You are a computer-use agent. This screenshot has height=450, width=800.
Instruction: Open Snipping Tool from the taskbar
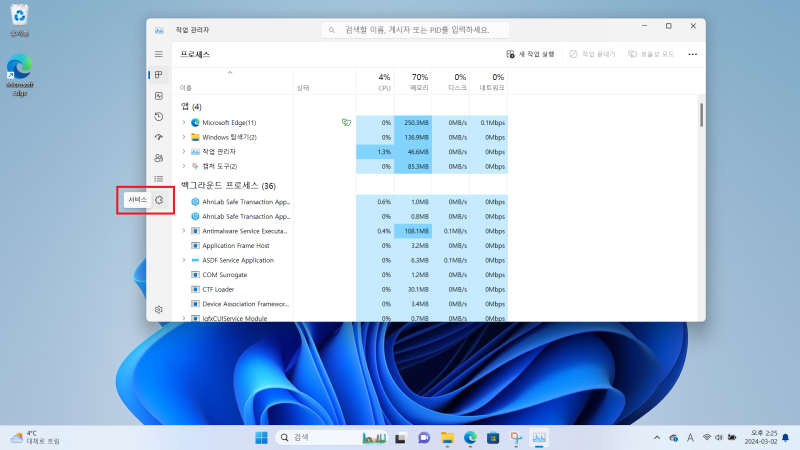(516, 438)
